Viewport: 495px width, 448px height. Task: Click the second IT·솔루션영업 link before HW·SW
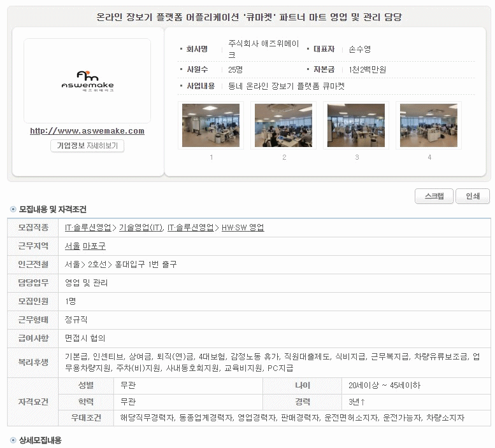(x=190, y=228)
